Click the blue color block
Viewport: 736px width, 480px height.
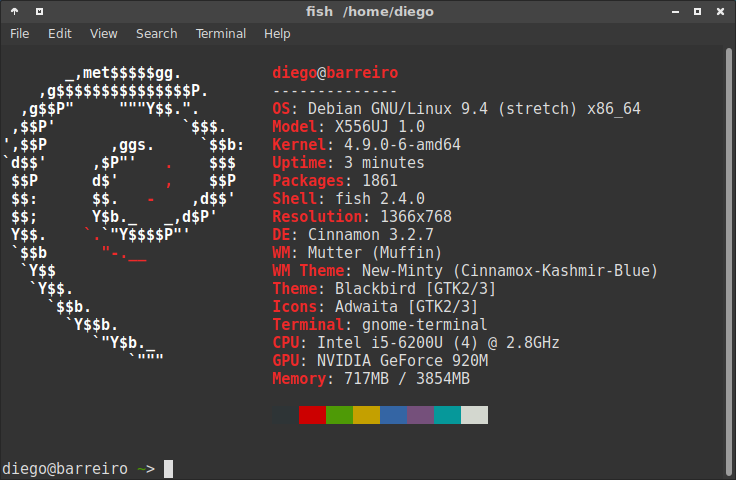click(393, 415)
